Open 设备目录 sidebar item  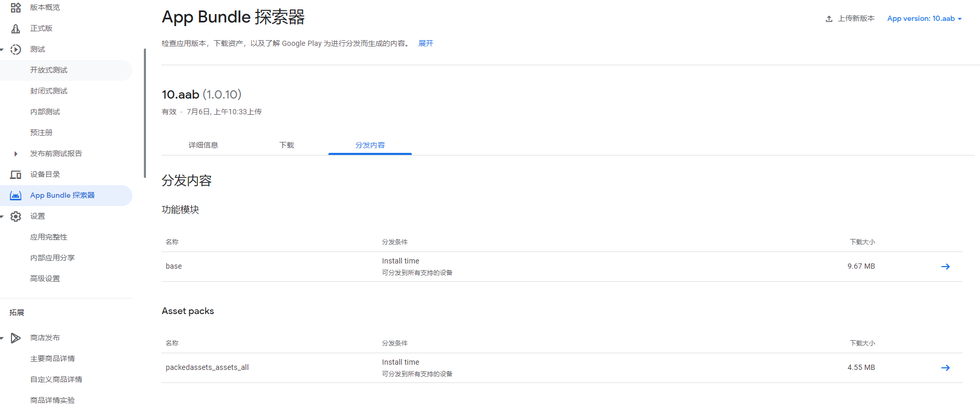pos(45,174)
